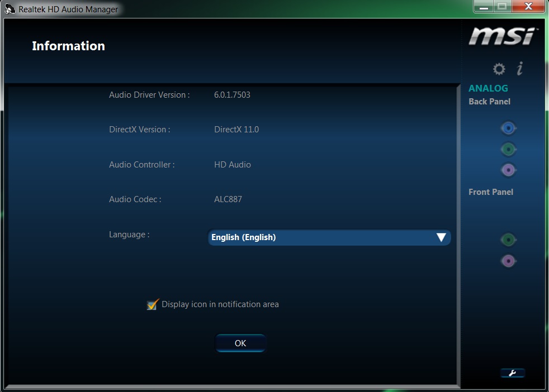Click the Realtek speaker icon in title bar

[x=10, y=9]
